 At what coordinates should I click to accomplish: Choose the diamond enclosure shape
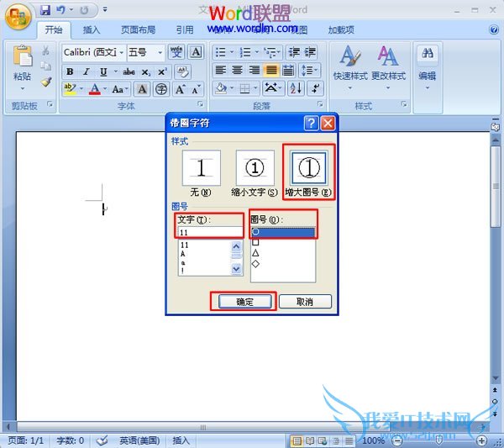(x=255, y=264)
